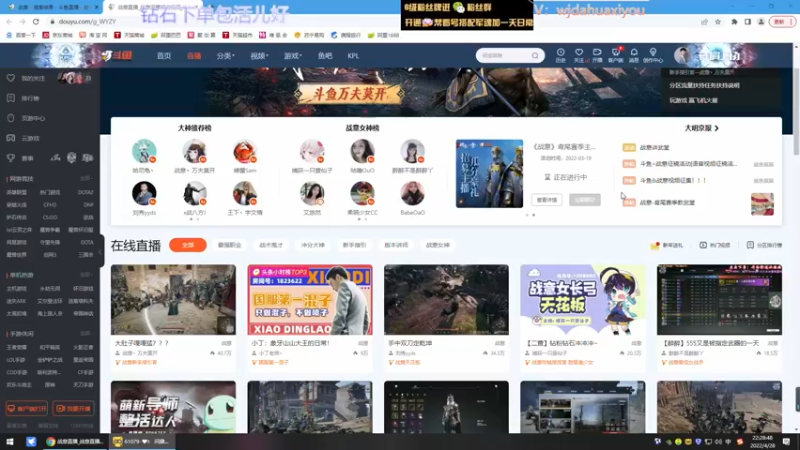Expand 全部 next to 网游竞技 section

pos(86,179)
